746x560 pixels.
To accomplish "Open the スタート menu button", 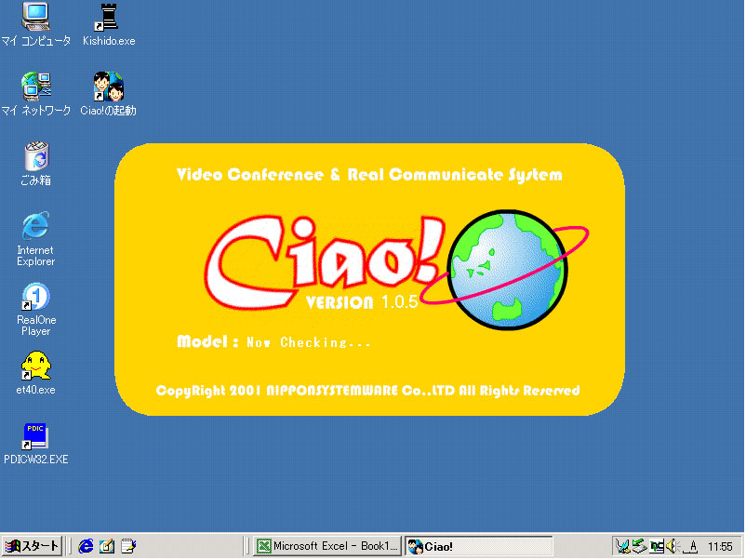I will click(33, 546).
